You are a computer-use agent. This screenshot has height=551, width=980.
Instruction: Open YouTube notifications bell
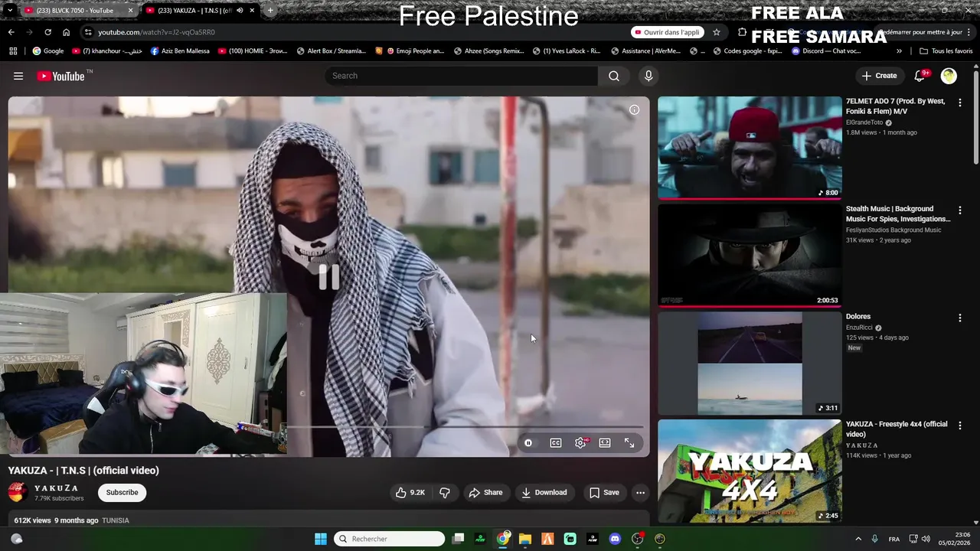(x=920, y=76)
